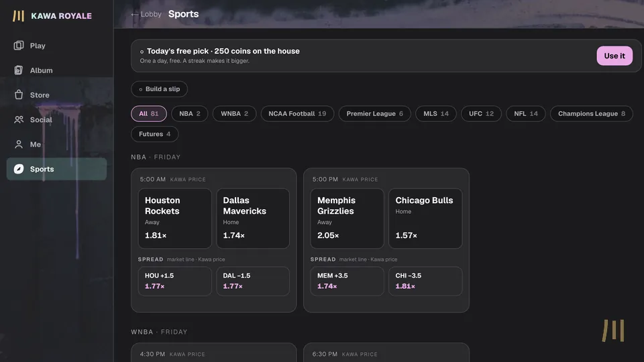Pick Chicago Bulls at 1.57x

point(425,219)
